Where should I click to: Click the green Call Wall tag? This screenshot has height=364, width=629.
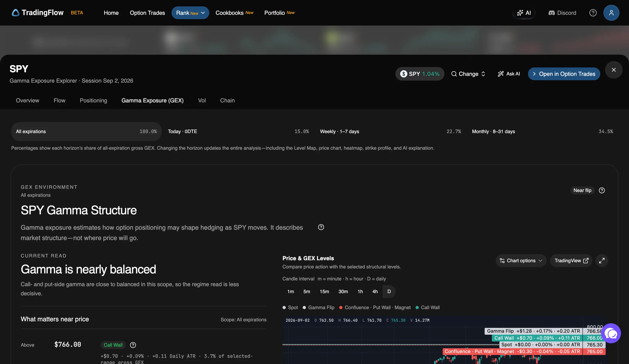113,345
